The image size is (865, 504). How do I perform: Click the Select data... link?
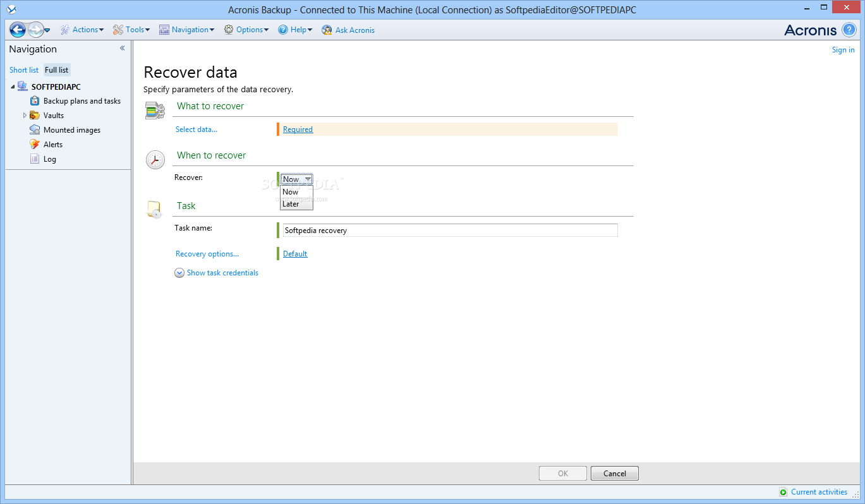coord(197,129)
